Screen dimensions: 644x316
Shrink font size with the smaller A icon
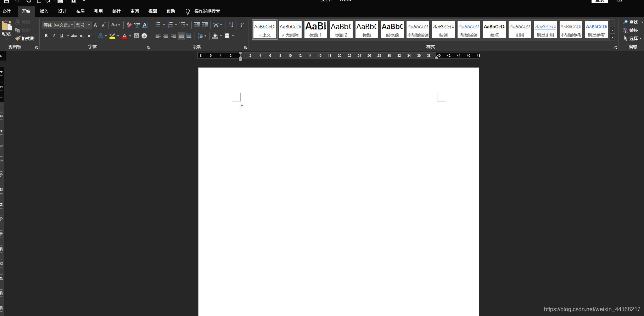[x=103, y=25]
